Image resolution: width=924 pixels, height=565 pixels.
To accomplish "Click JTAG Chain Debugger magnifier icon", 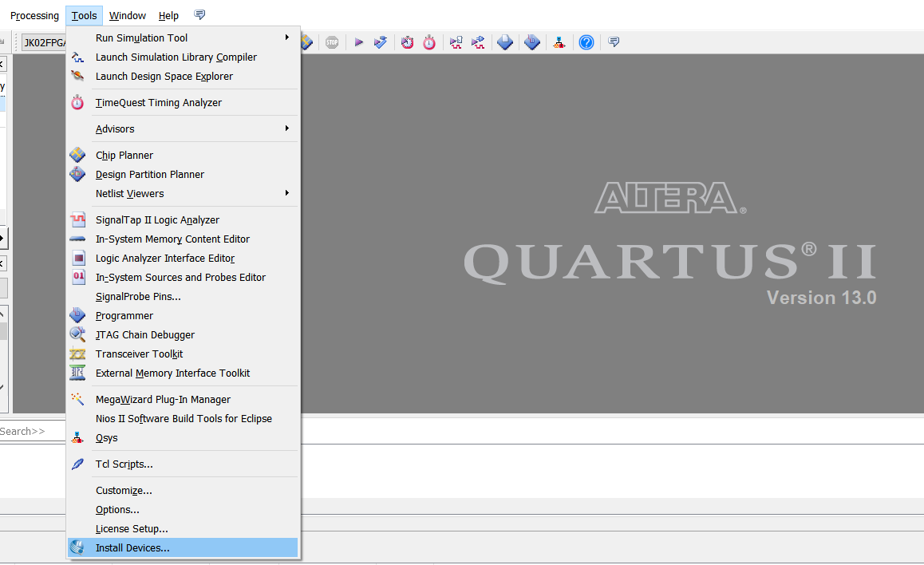I will [x=77, y=334].
